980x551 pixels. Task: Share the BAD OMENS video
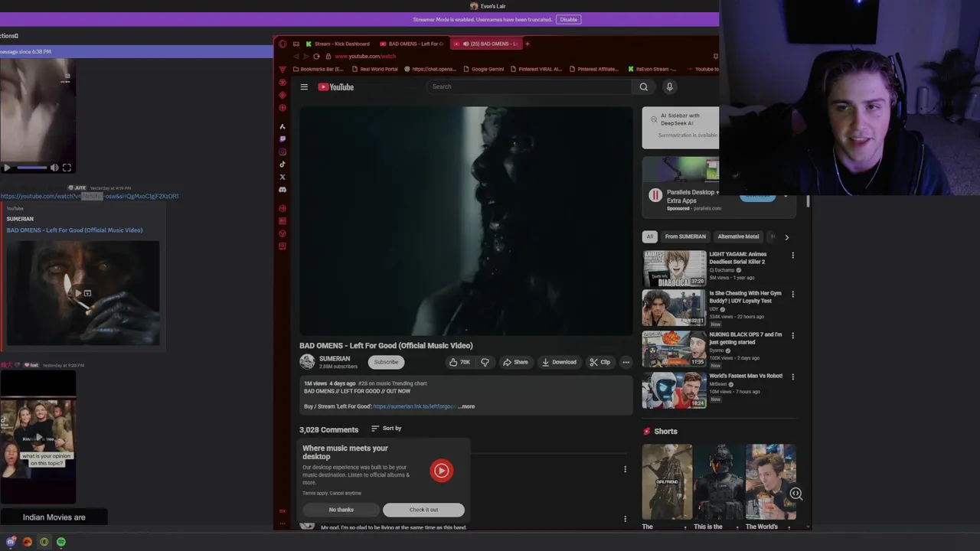pyautogui.click(x=515, y=362)
